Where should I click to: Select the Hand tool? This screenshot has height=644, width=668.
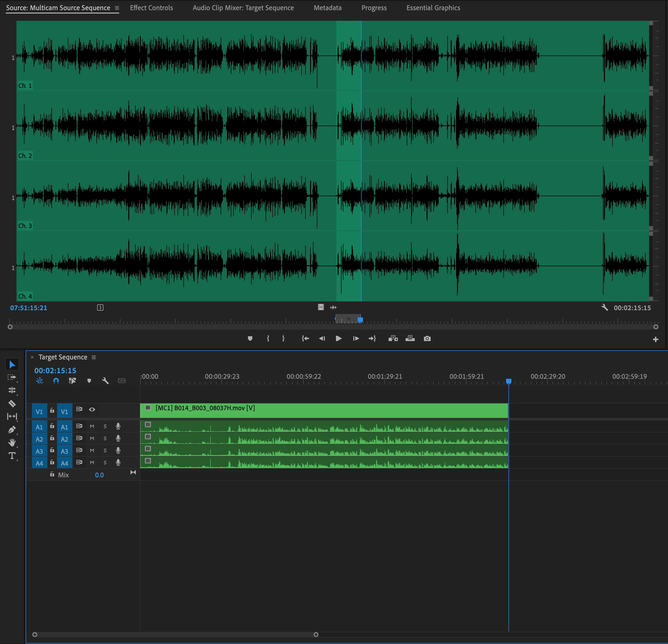point(12,442)
